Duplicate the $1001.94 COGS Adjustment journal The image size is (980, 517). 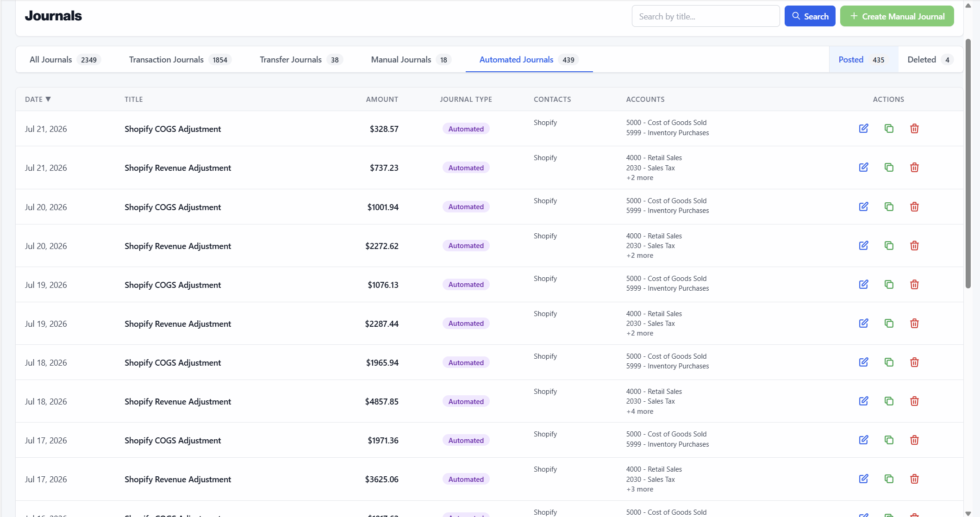(x=889, y=206)
